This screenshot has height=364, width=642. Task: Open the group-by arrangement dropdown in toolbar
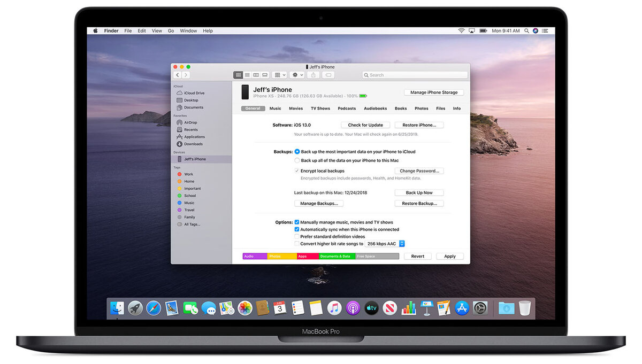[279, 75]
